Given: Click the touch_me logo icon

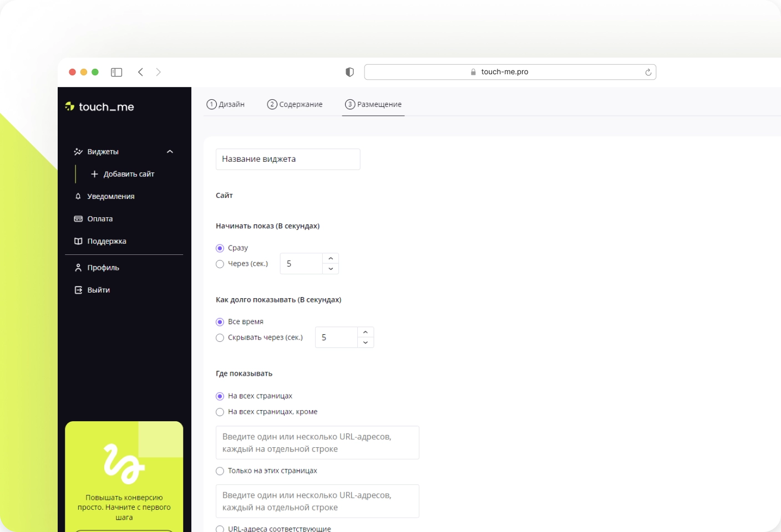Looking at the screenshot, I should 70,106.
